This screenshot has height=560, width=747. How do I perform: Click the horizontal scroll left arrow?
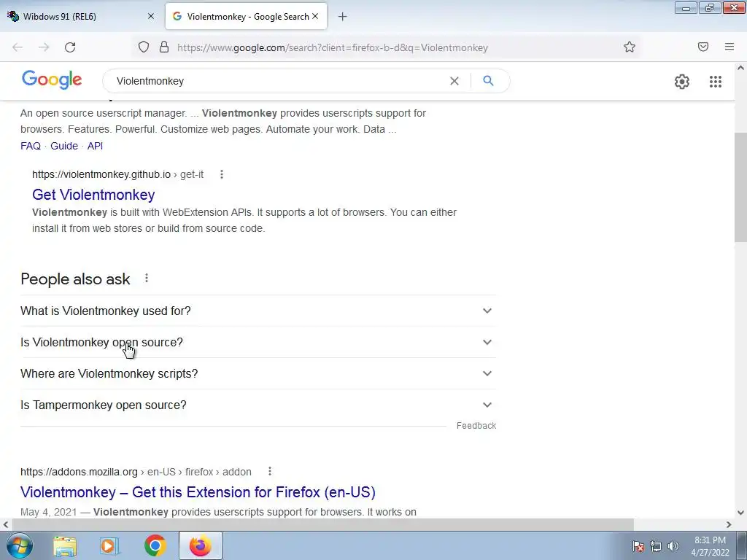[5, 524]
